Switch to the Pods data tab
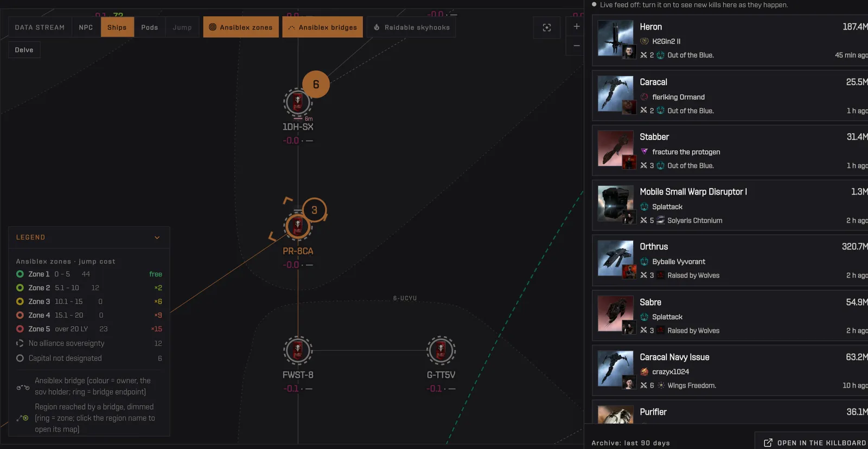The width and height of the screenshot is (868, 449). tap(150, 27)
